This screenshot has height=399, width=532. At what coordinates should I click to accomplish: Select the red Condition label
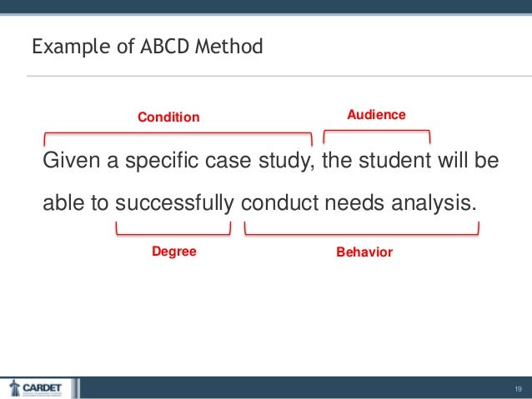coord(168,117)
